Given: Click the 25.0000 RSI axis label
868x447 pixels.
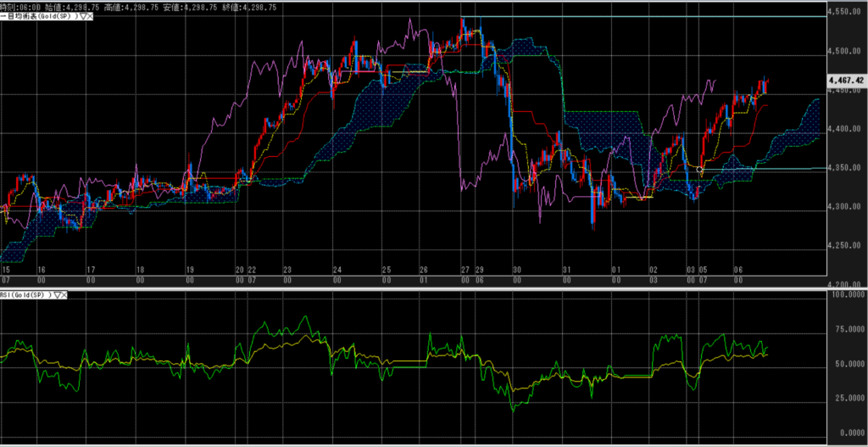Looking at the screenshot, I should 848,397.
